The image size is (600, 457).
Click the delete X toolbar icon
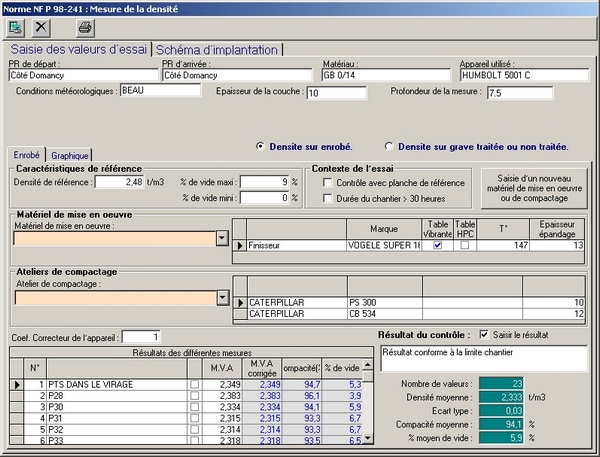41,26
